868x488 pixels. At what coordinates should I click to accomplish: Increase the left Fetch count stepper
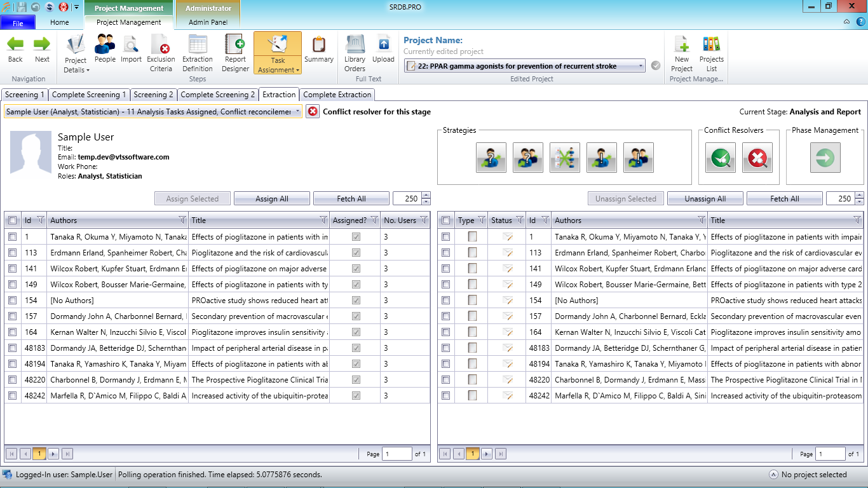tap(426, 196)
